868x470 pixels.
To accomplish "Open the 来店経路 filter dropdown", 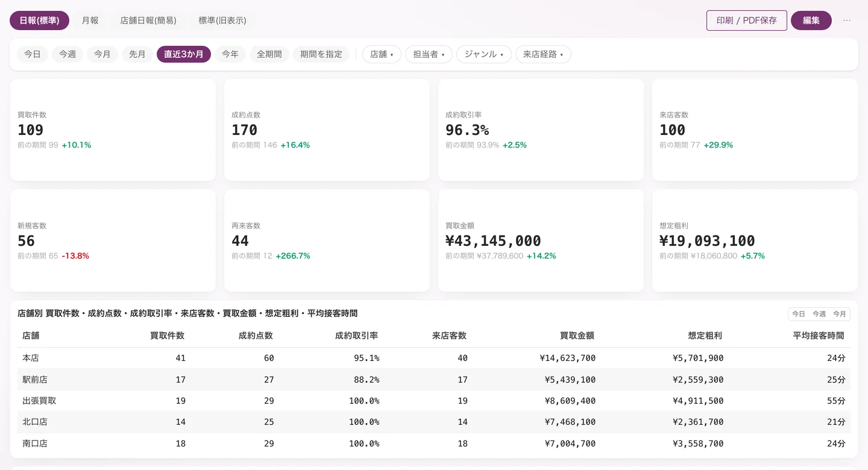I will (543, 54).
